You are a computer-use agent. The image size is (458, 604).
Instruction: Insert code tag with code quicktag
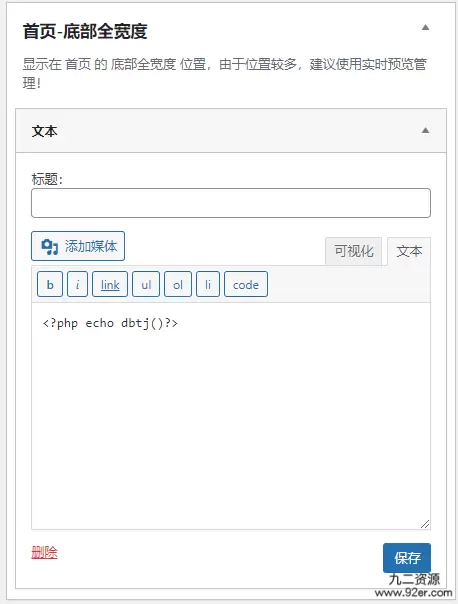click(x=246, y=284)
